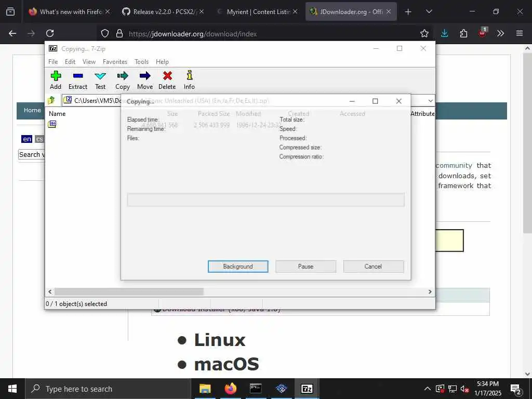This screenshot has width=532, height=399.
Task: Click the muted volume tray icon
Action: coord(464,389)
